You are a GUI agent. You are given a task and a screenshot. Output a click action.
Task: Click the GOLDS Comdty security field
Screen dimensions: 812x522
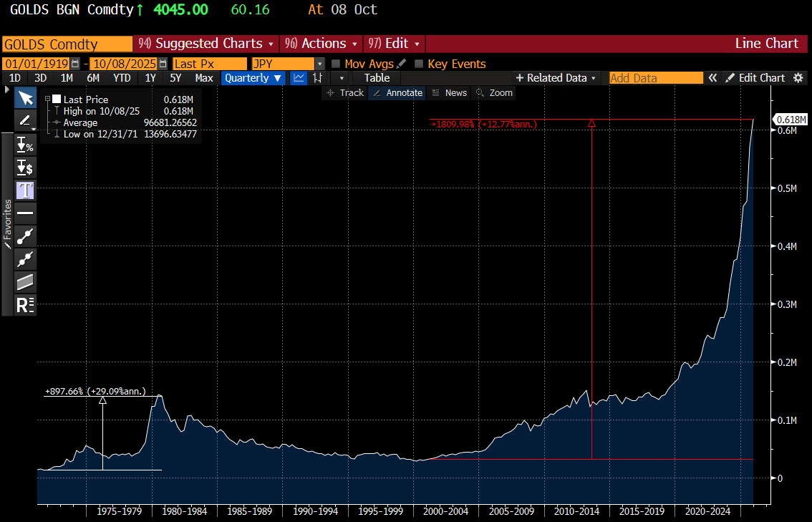(x=67, y=44)
